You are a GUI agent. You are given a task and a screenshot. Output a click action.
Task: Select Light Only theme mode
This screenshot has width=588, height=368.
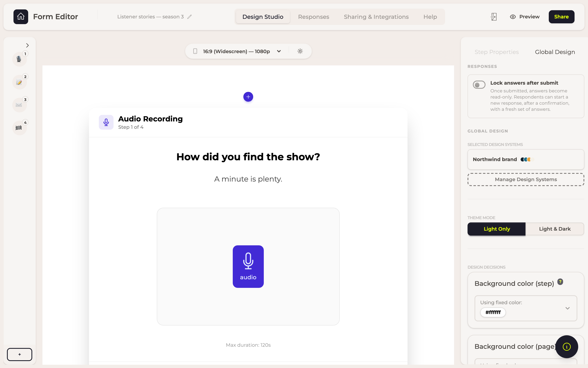[x=496, y=229]
